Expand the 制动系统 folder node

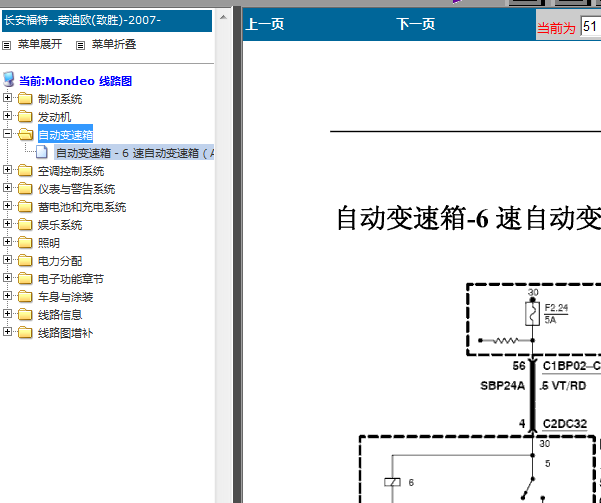[x=7, y=97]
